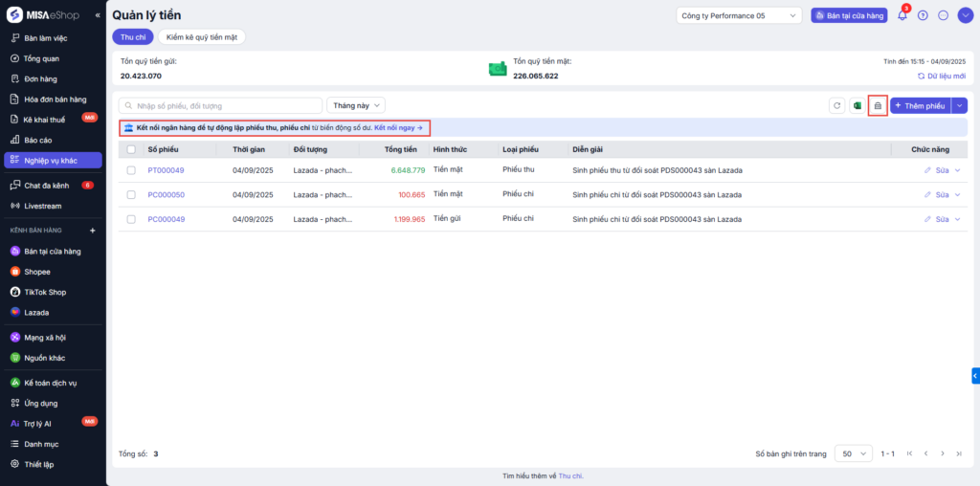Click the refresh list icon

(x=836, y=105)
